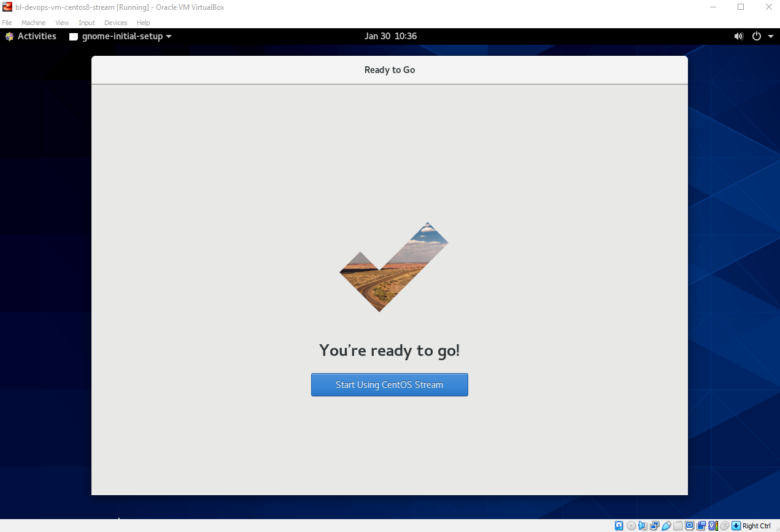The image size is (780, 532).
Task: Click the mouse integration indicator icon
Action: point(724,526)
